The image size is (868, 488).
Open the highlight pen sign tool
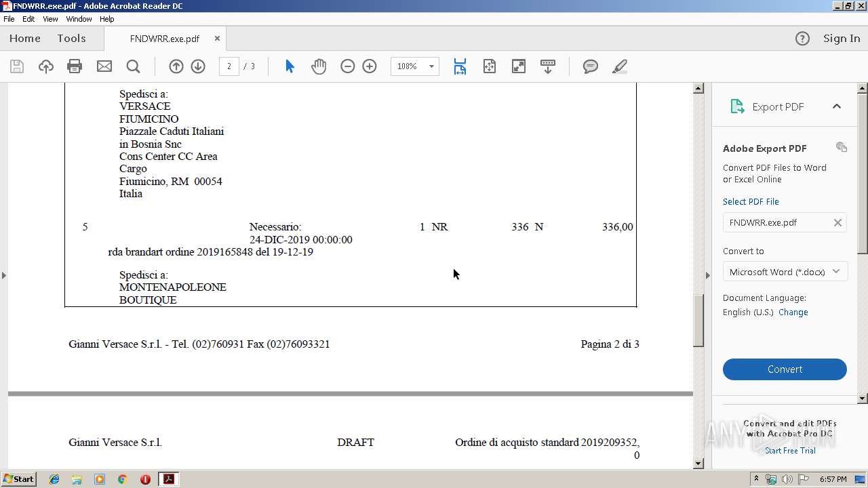(x=619, y=66)
